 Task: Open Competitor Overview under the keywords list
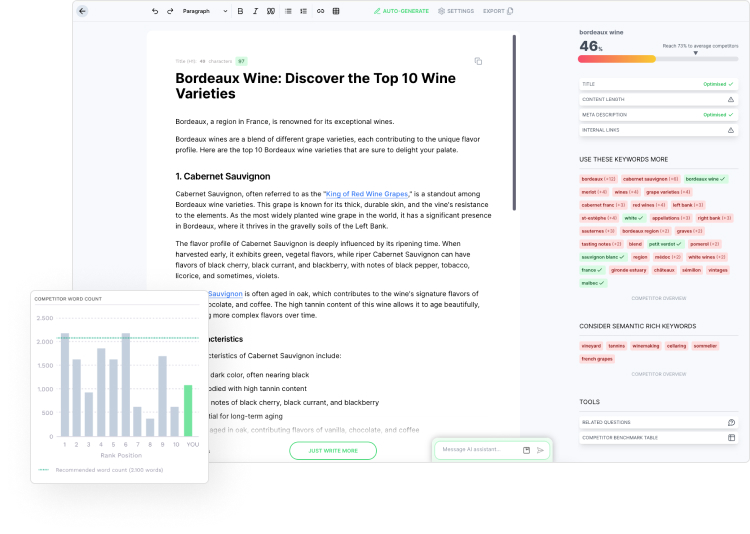click(x=659, y=298)
